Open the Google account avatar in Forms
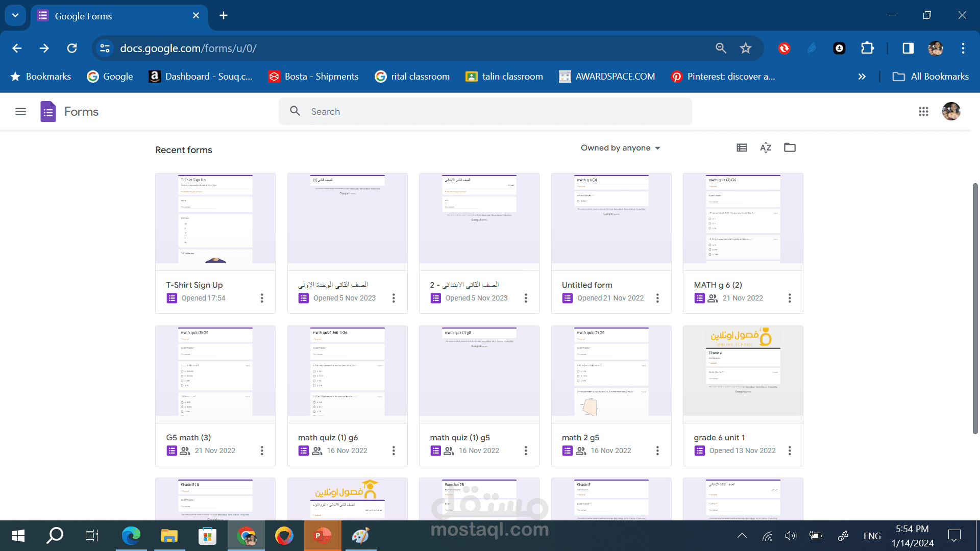The width and height of the screenshot is (980, 551). 951,111
